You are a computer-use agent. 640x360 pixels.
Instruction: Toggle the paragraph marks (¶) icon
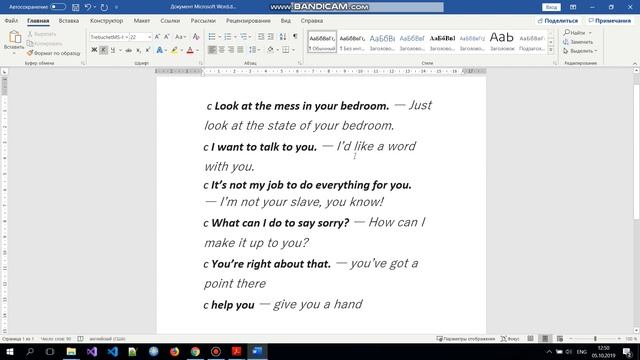coord(295,37)
